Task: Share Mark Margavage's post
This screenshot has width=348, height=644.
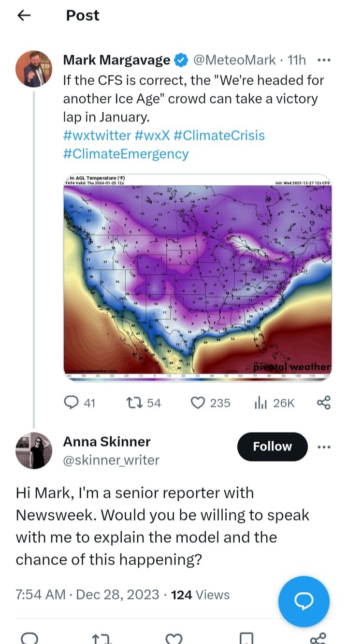Action: pos(323,403)
